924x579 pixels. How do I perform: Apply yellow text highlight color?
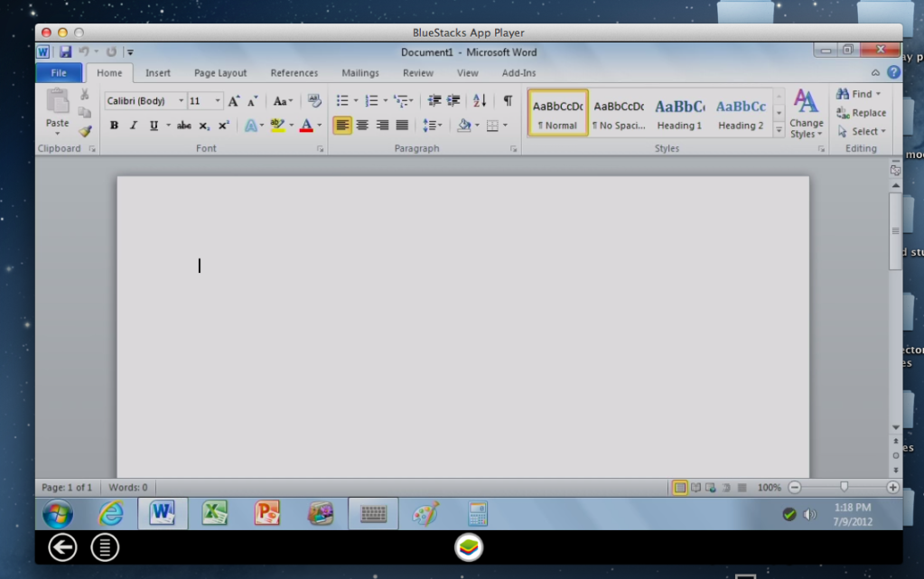click(x=277, y=126)
